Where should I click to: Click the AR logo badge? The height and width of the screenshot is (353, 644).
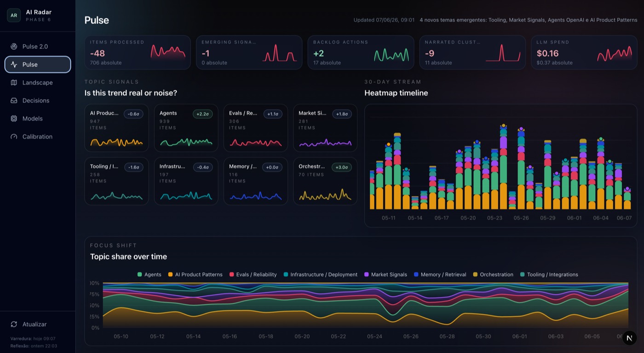coord(14,15)
